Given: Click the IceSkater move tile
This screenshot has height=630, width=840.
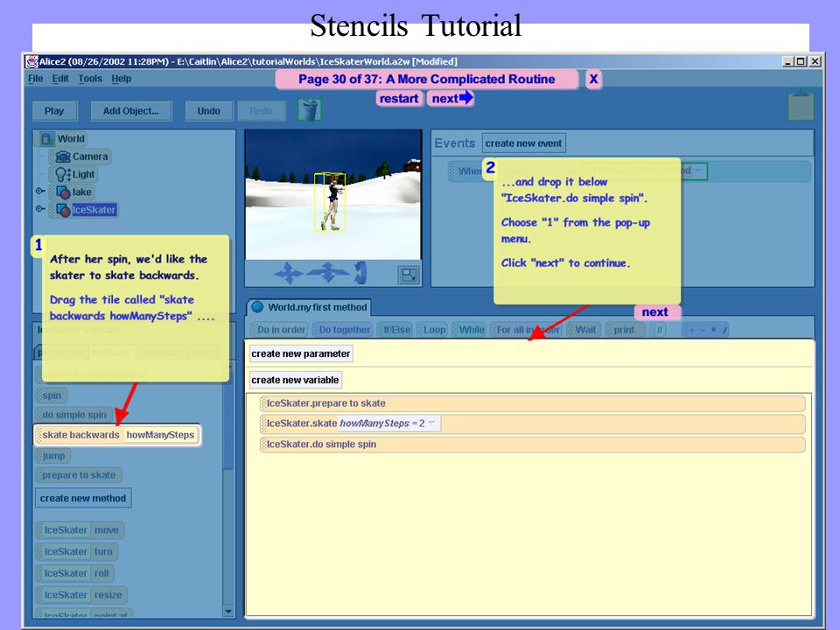Looking at the screenshot, I should point(80,530).
